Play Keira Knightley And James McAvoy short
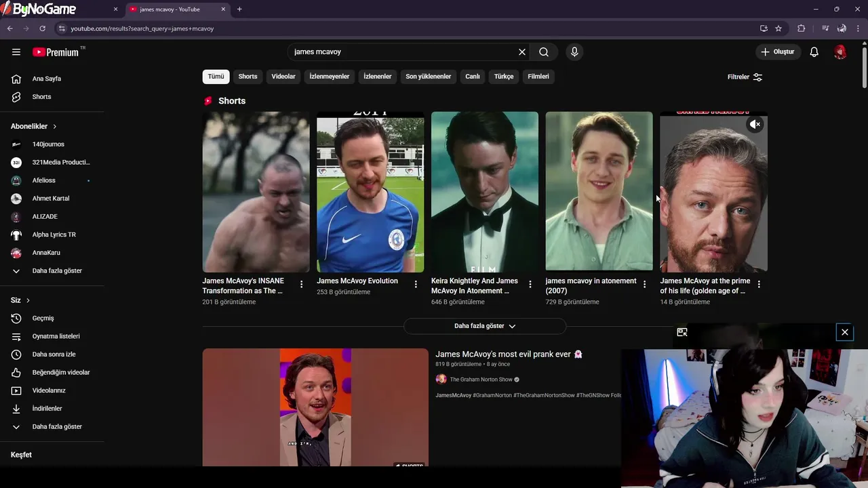 point(485,192)
